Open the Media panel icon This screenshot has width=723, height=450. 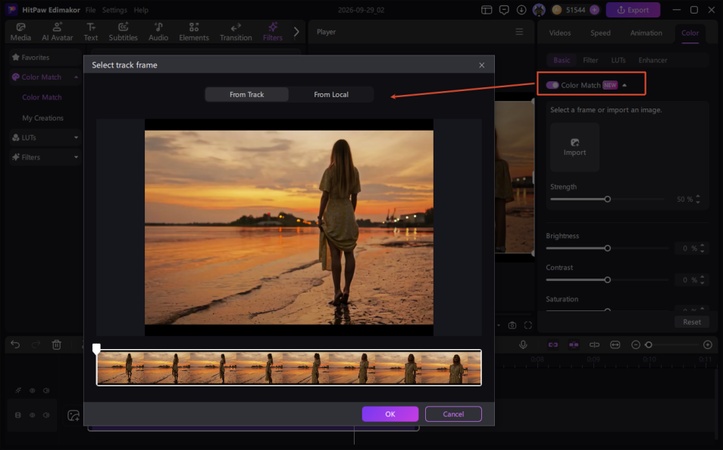point(20,32)
